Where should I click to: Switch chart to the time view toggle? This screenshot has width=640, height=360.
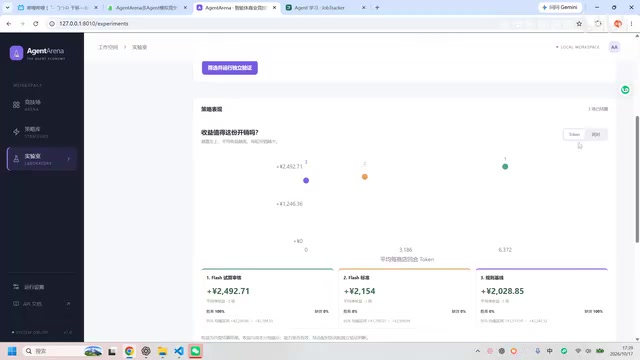[596, 134]
